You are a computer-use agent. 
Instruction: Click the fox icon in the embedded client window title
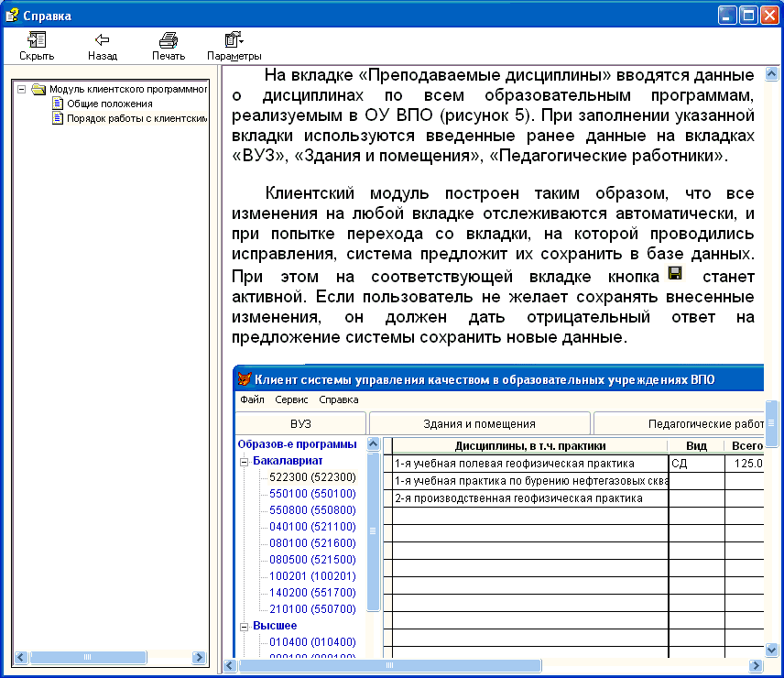(244, 379)
